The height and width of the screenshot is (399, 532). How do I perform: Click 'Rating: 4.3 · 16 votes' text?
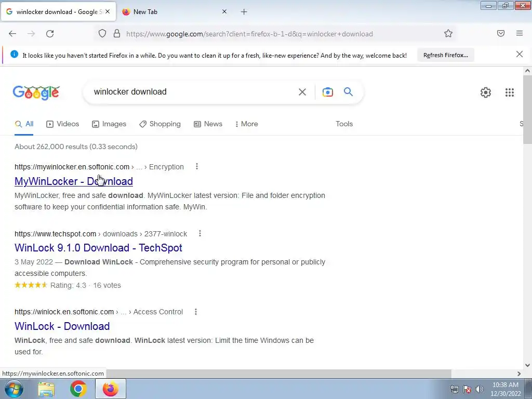[x=86, y=285]
